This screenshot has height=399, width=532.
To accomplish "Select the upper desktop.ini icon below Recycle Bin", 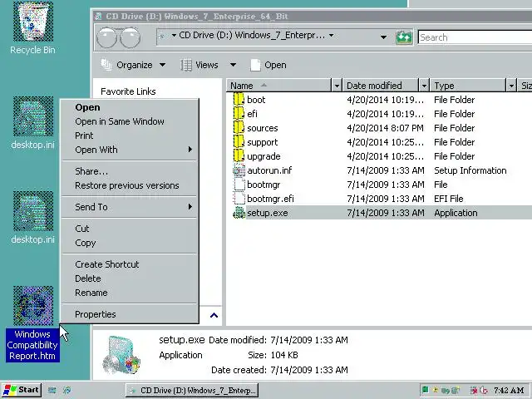I will point(33,116).
